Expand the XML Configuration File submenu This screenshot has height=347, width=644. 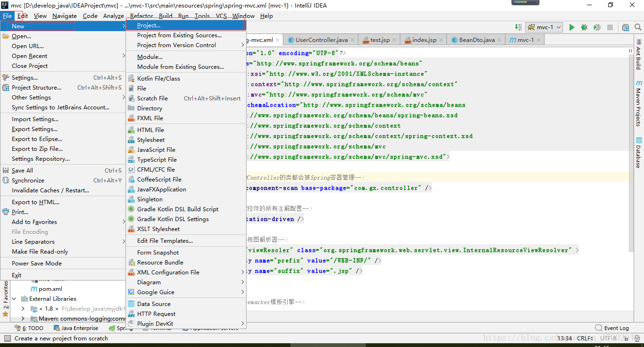186,272
